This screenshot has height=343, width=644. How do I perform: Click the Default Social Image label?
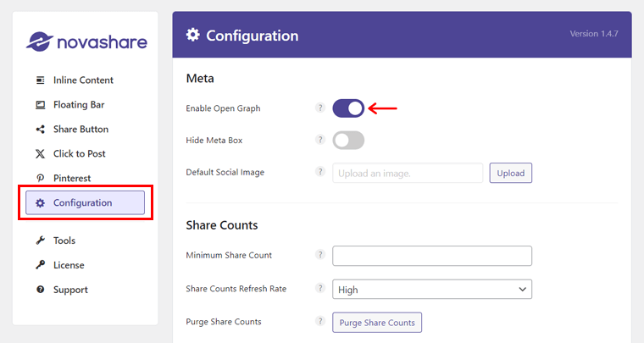tap(225, 172)
